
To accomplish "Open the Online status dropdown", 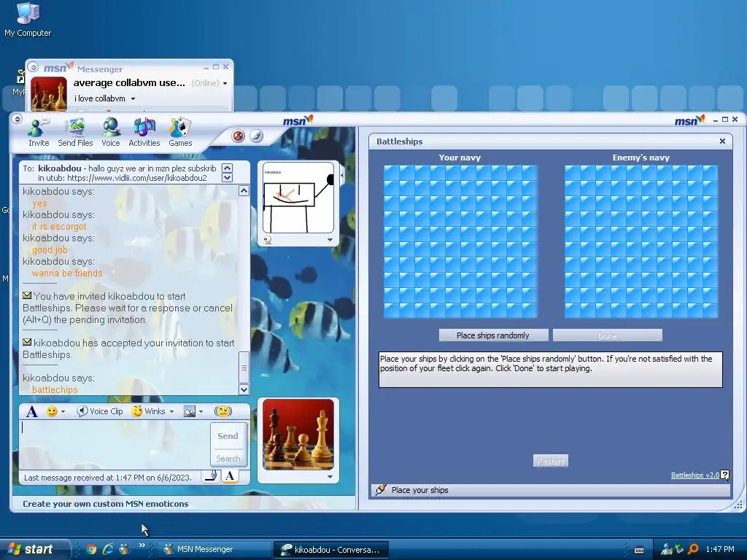I will tap(225, 83).
